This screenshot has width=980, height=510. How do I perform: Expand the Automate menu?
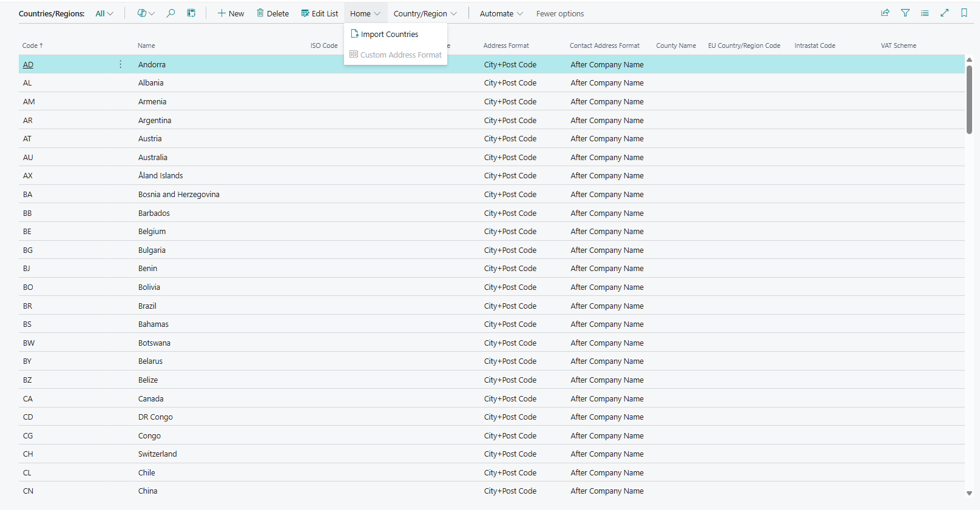point(501,13)
